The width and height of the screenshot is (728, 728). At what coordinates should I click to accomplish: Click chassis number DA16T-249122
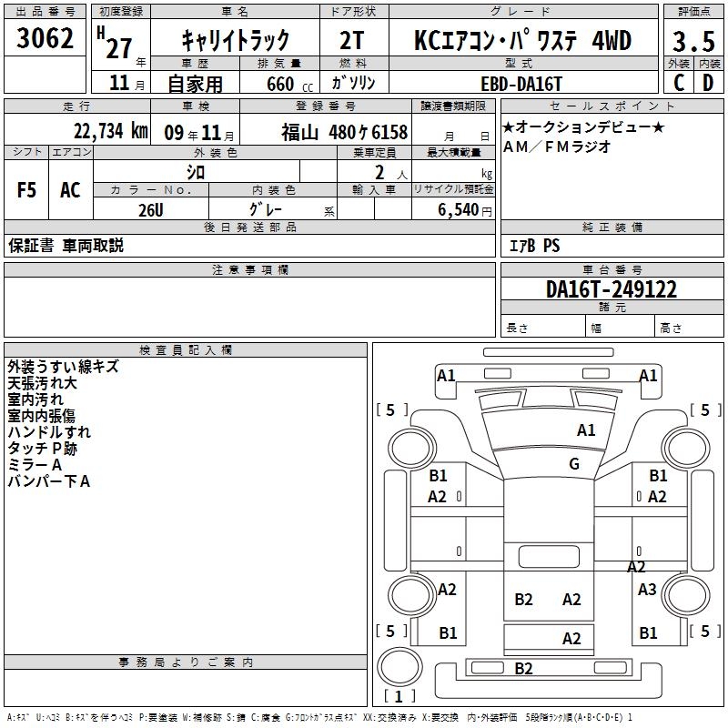pyautogui.click(x=611, y=289)
